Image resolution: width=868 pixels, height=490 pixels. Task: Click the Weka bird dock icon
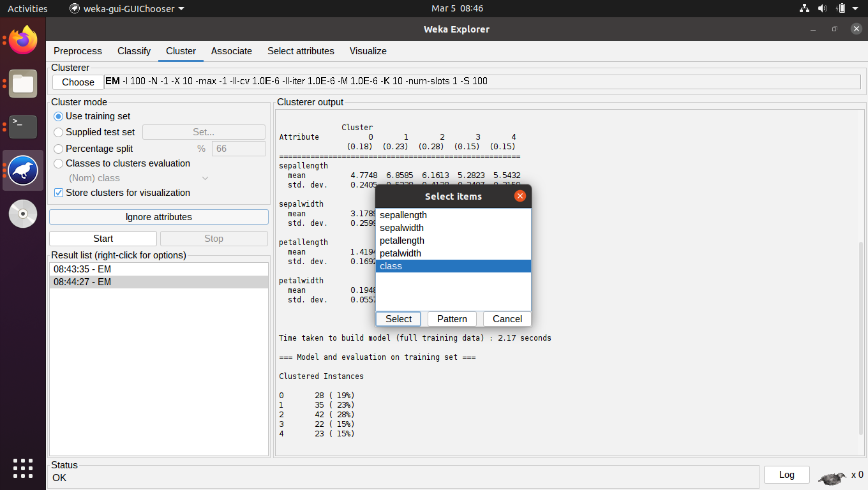coord(23,170)
